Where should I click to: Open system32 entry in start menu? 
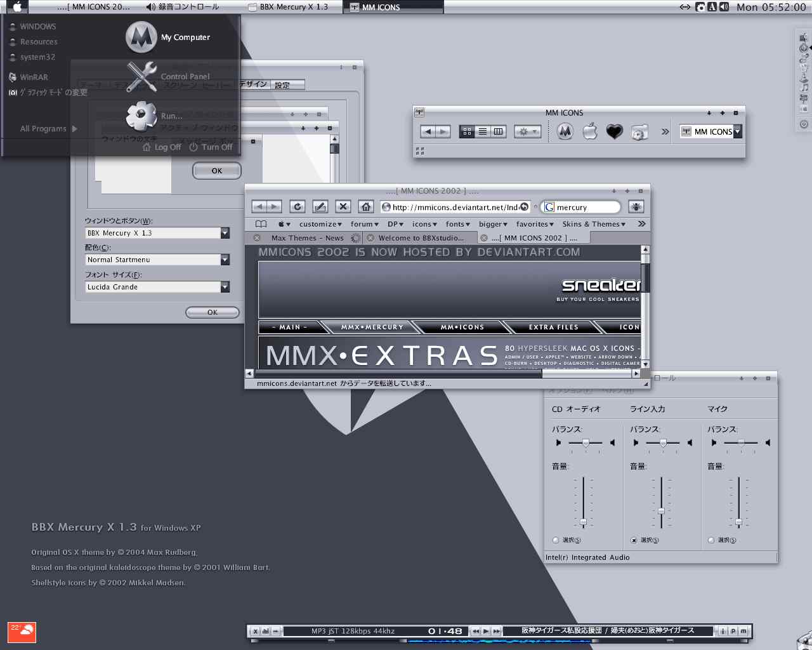point(32,57)
